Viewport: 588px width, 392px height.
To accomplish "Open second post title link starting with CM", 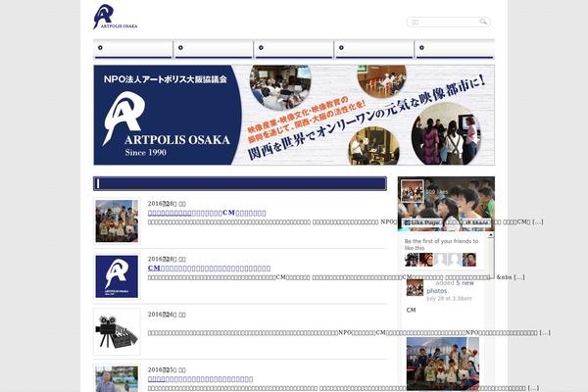I will coord(209,269).
